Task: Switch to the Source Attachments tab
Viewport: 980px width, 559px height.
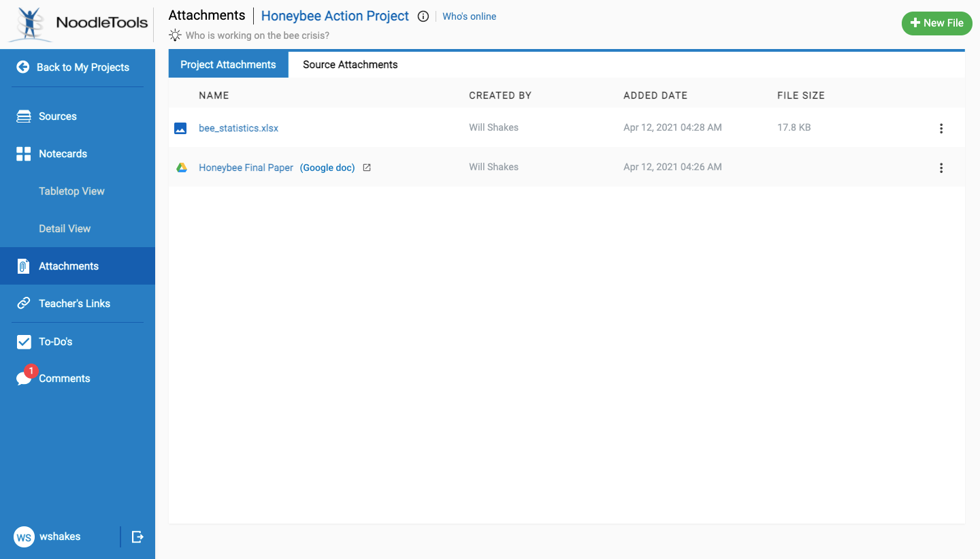Action: click(350, 65)
